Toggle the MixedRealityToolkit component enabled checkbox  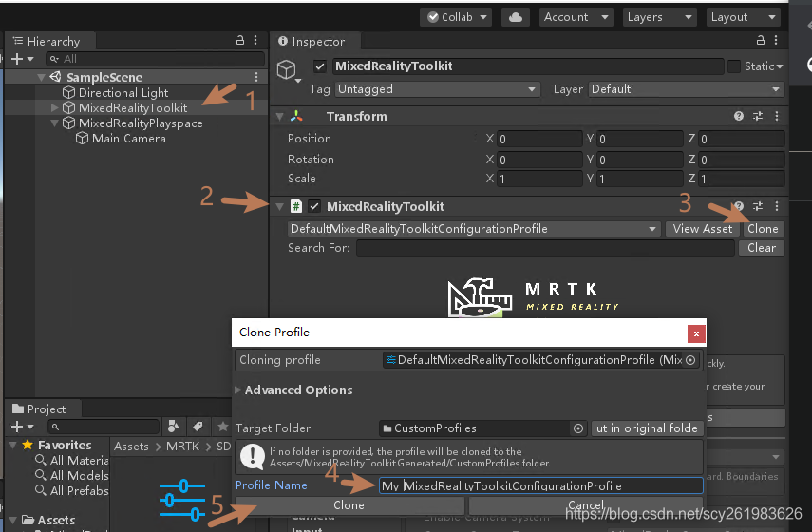click(x=313, y=206)
